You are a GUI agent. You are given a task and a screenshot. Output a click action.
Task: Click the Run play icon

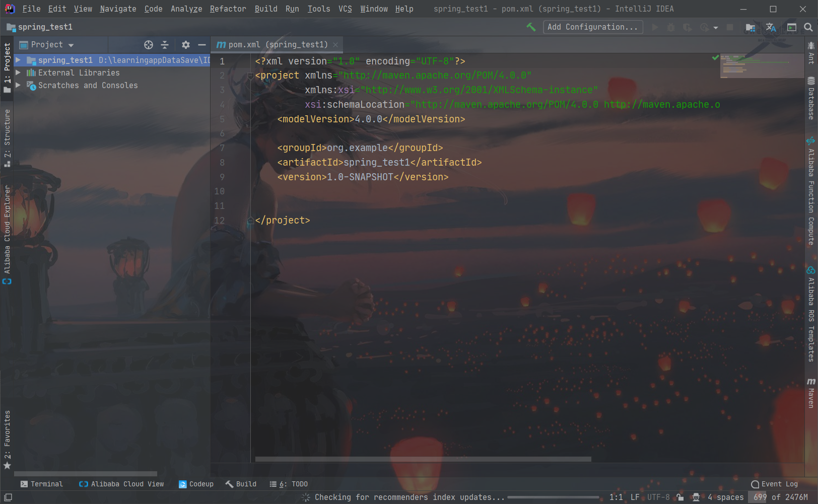coord(655,27)
